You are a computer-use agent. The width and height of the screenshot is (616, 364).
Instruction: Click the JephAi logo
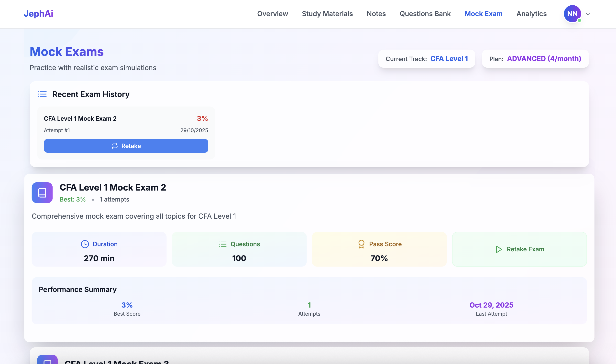(39, 14)
